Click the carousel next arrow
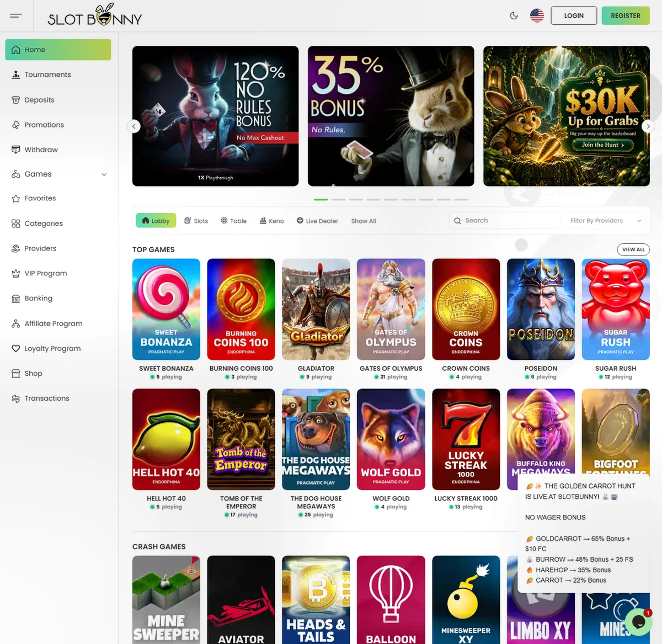 coord(648,126)
